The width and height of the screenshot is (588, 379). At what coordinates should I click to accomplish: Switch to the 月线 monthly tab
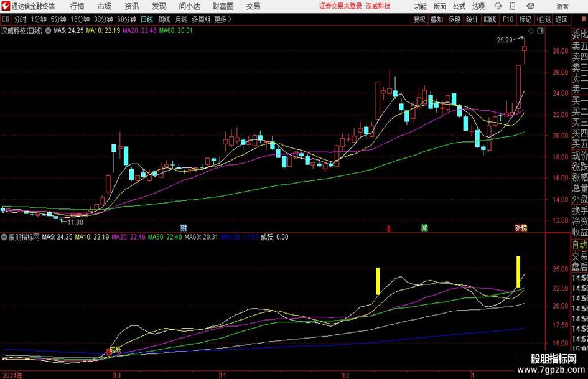click(181, 19)
